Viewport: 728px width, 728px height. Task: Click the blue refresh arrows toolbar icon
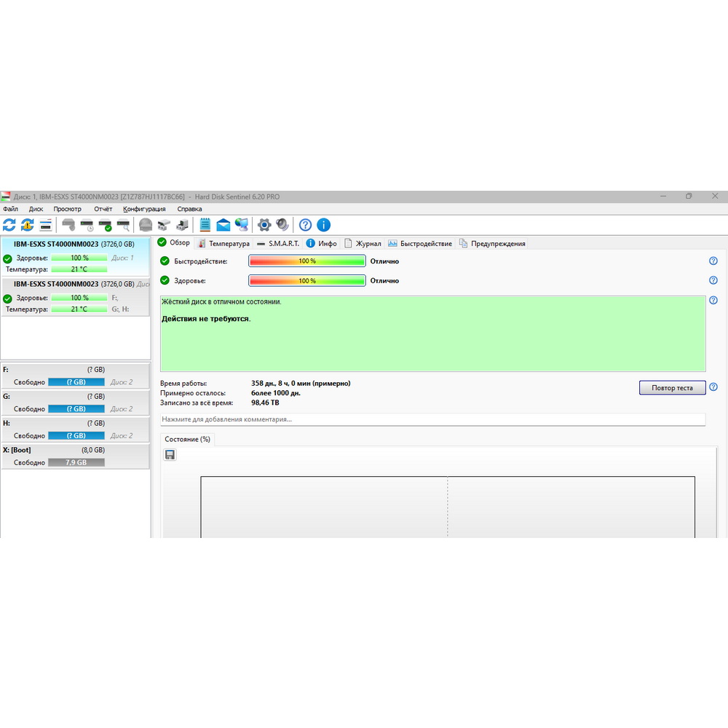pos(9,225)
